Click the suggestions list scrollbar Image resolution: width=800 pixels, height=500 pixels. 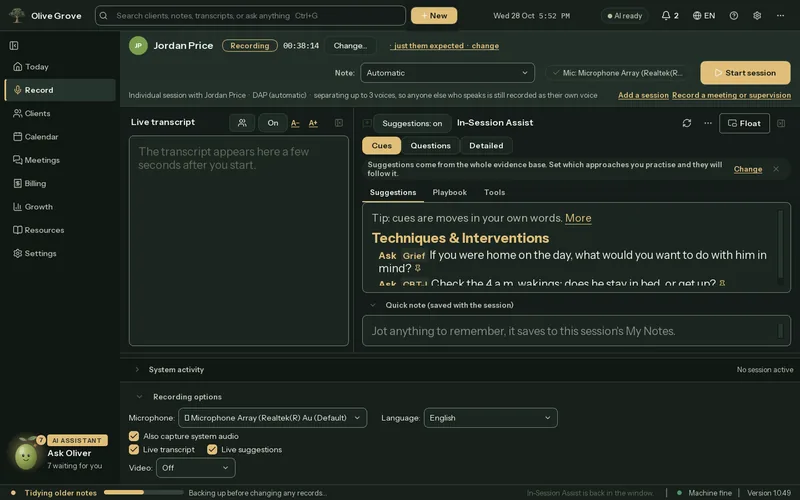click(x=780, y=247)
